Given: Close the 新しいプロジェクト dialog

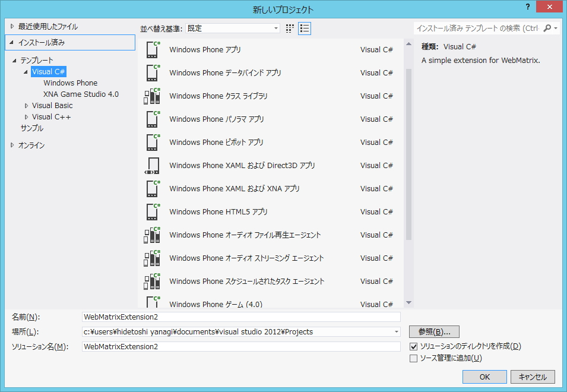Looking at the screenshot, I should [x=549, y=7].
